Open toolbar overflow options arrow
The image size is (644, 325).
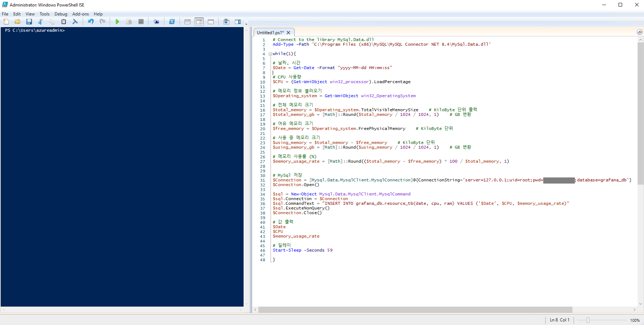246,24
